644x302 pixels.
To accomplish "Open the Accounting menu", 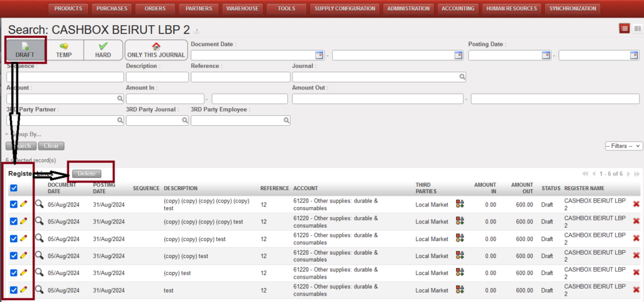I will [458, 9].
